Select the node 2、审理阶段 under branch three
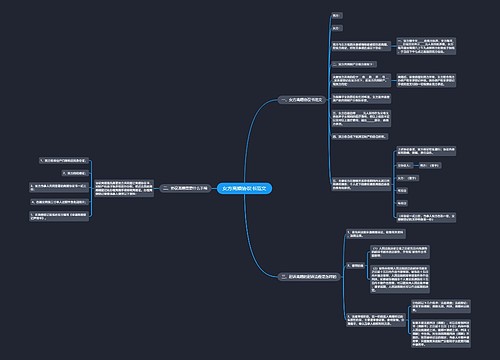Viewport: 500px width, 360px height. 356,266
